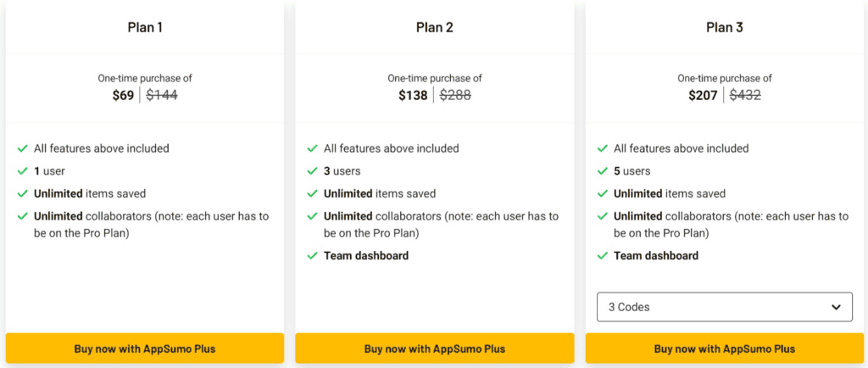
Task: Select the Plan 3 heading
Action: [x=724, y=27]
